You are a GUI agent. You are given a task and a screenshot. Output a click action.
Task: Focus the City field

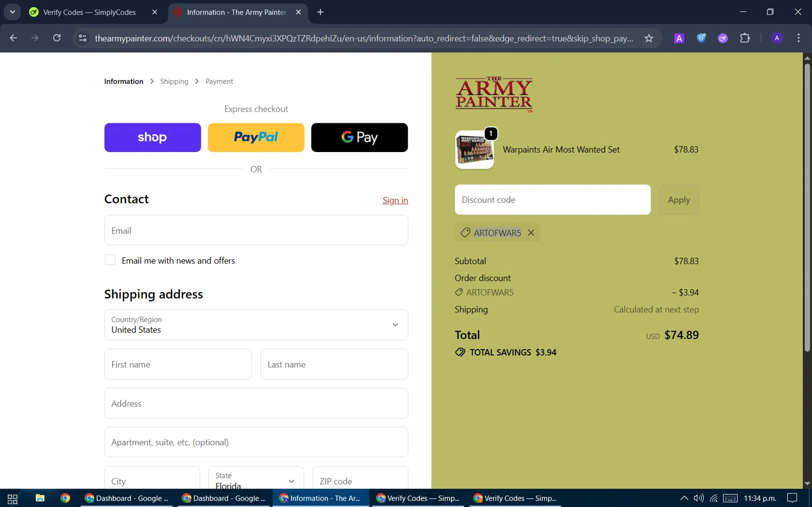click(152, 478)
